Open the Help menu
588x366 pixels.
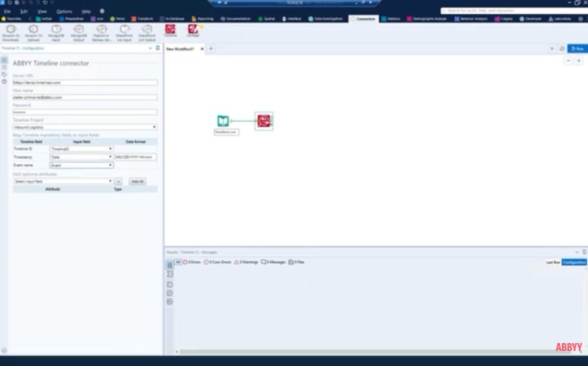point(86,11)
